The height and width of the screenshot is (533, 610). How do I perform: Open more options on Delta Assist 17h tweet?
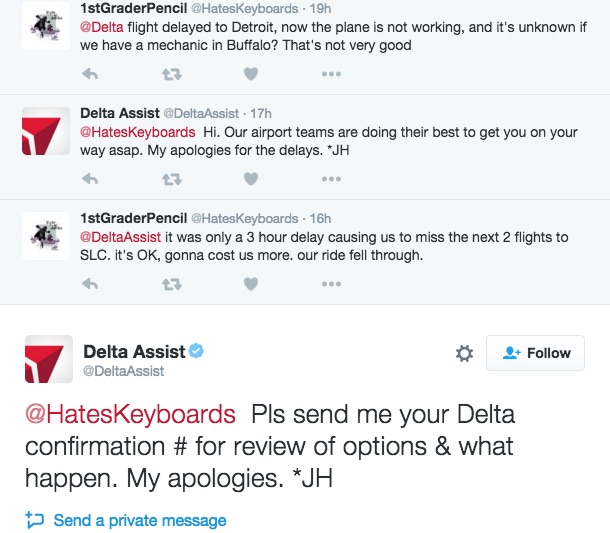331,179
